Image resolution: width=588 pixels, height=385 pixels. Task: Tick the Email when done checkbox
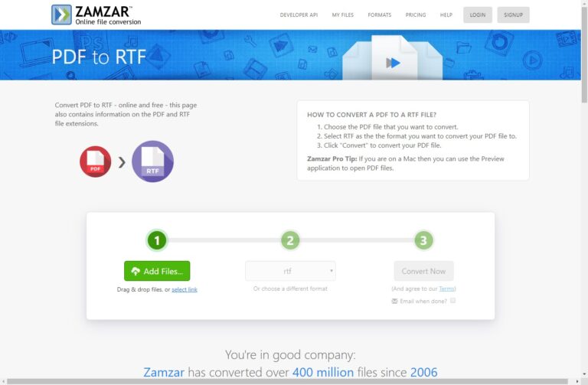tap(453, 301)
